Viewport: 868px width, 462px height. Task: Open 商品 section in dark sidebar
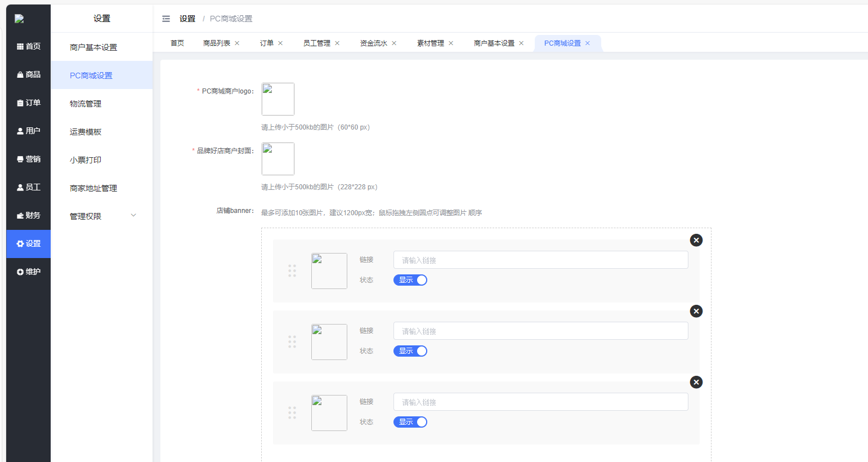point(29,75)
